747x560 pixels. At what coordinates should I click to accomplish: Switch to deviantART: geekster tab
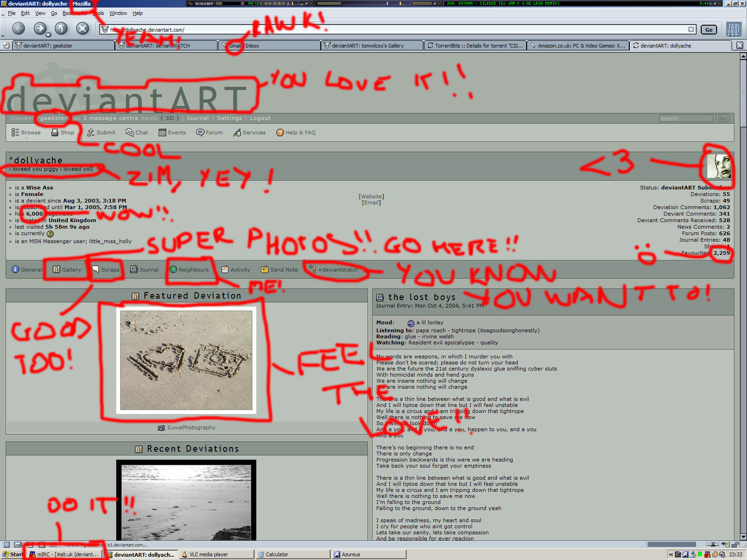tap(63, 45)
